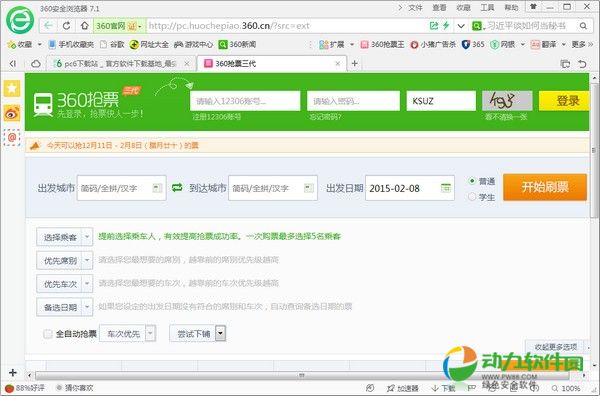
Task: Open the calendar icon in date field
Action: tap(445, 188)
